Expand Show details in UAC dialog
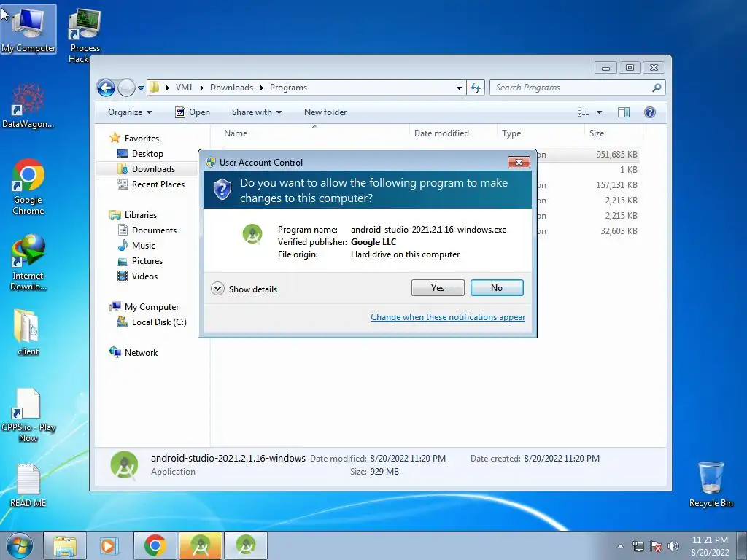 [244, 289]
